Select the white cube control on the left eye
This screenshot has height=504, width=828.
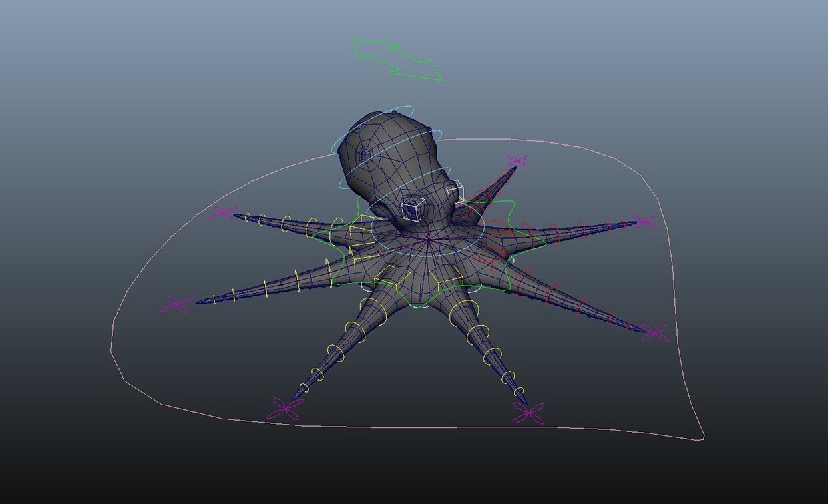[x=410, y=209]
